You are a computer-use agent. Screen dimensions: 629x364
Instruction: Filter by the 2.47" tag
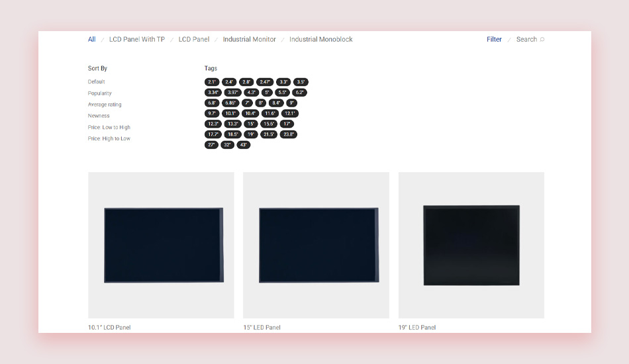(265, 82)
